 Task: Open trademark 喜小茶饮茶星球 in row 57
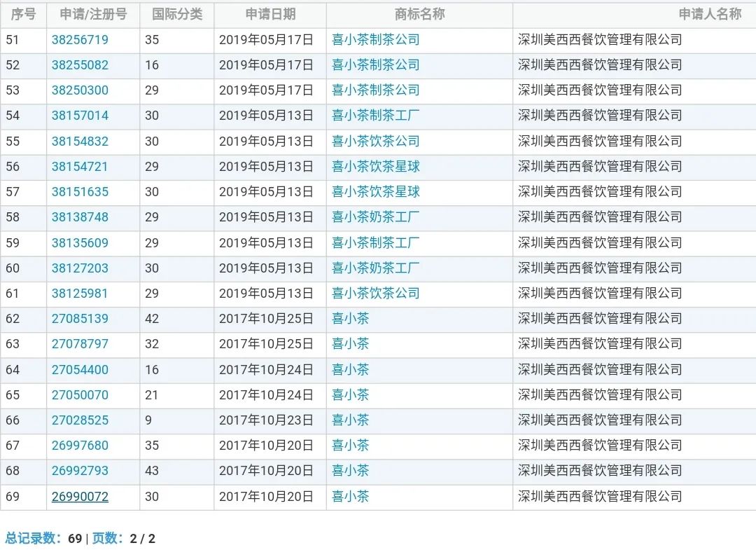376,192
